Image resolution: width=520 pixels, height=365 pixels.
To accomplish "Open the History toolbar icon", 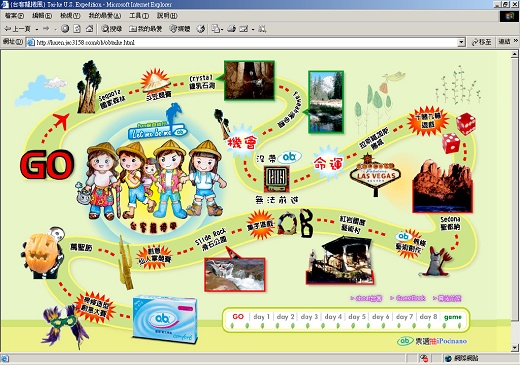I will [201, 29].
